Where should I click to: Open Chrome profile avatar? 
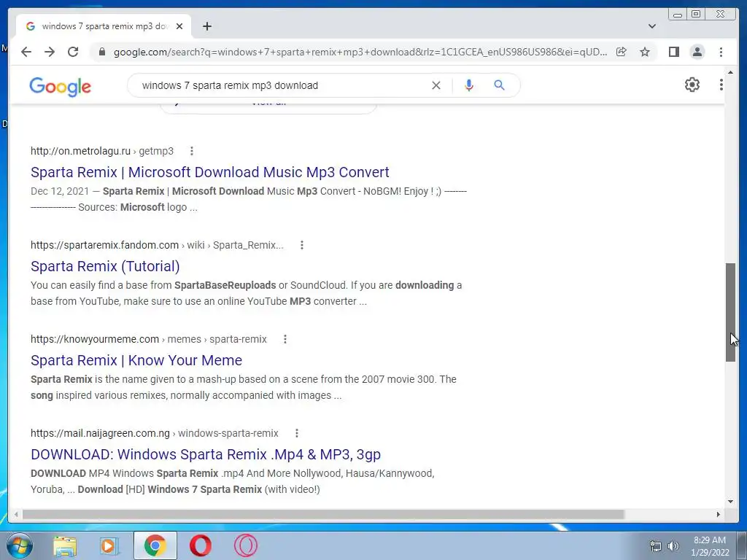pos(697,52)
